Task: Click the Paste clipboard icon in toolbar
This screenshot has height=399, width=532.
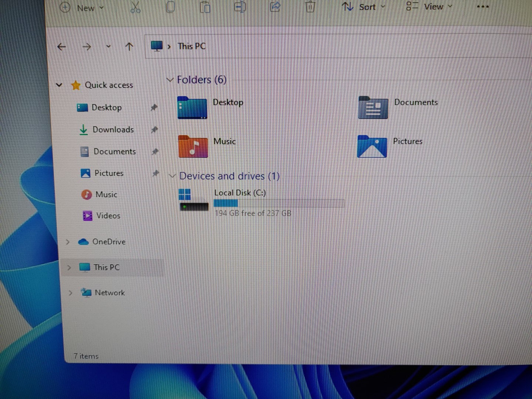Action: [x=205, y=7]
